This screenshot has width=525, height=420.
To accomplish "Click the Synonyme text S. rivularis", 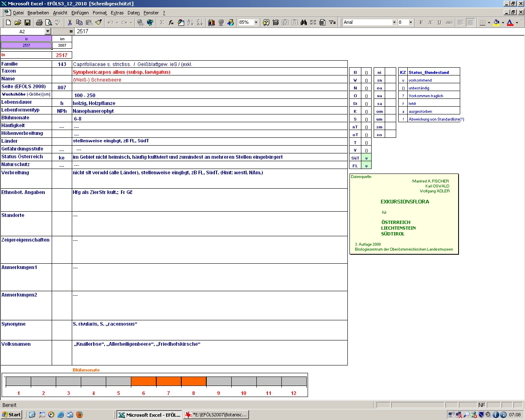I will tap(105, 324).
